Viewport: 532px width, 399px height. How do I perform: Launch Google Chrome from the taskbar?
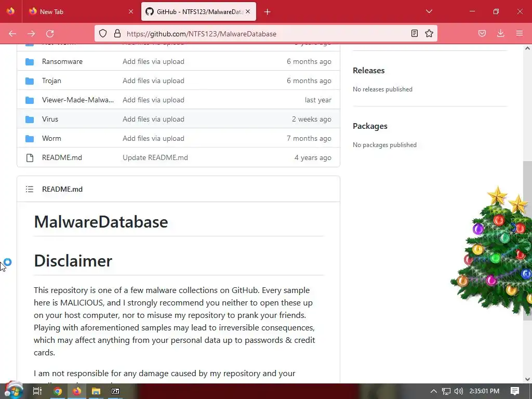click(58, 391)
